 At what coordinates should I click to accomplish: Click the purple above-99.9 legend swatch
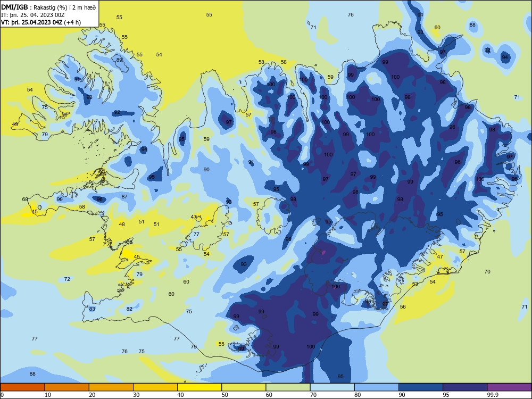[x=509, y=387]
